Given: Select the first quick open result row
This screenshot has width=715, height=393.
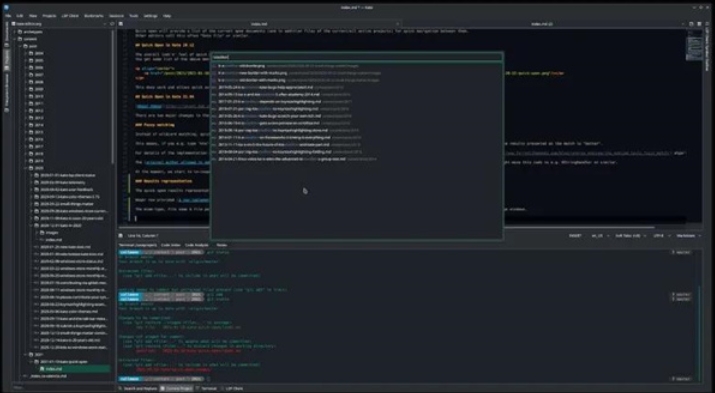Looking at the screenshot, I should (357, 66).
